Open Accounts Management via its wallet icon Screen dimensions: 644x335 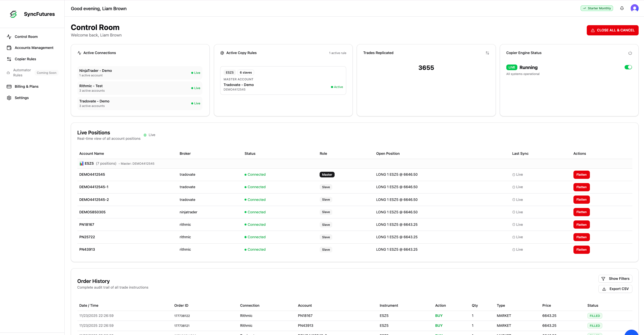pyautogui.click(x=9, y=48)
